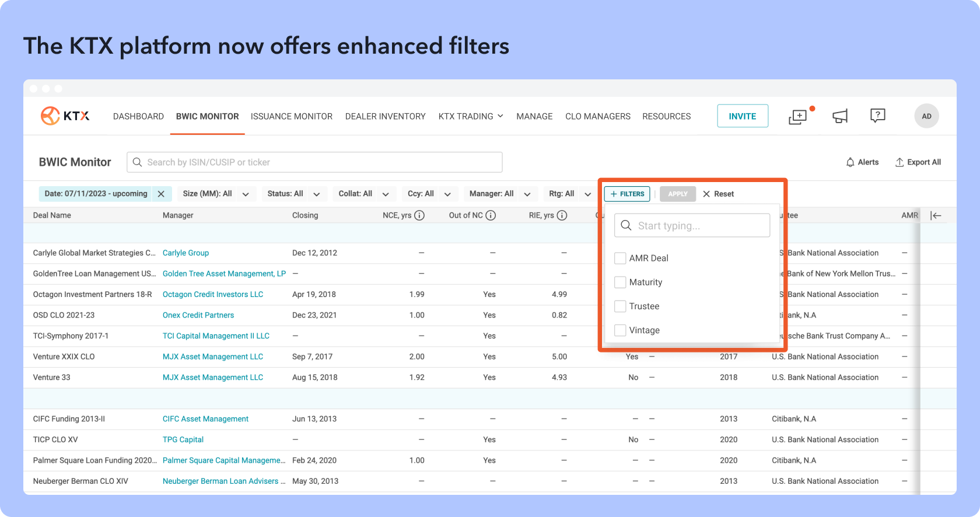Viewport: 980px width, 517px height.
Task: Tick the Vintage checkbox
Action: coord(620,330)
